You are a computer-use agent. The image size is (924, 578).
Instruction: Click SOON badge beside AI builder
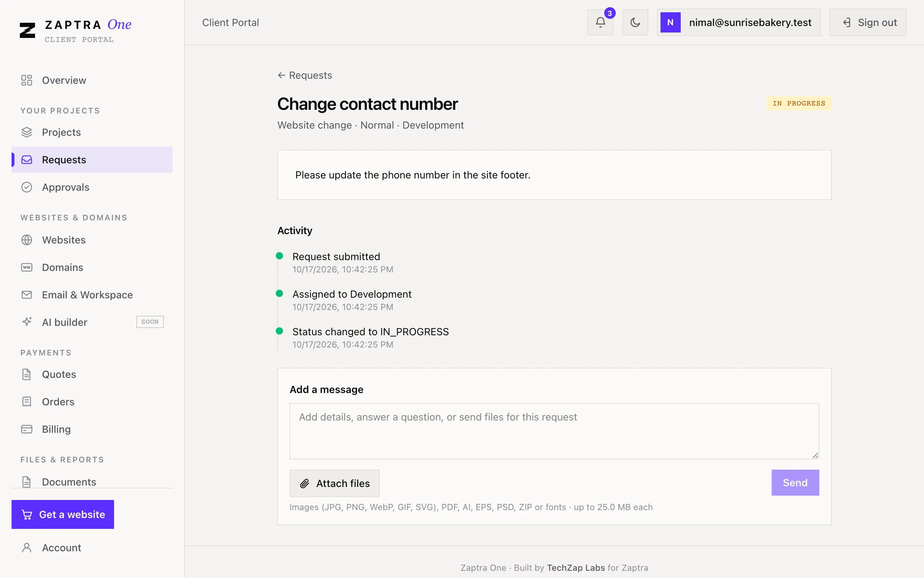pos(150,322)
